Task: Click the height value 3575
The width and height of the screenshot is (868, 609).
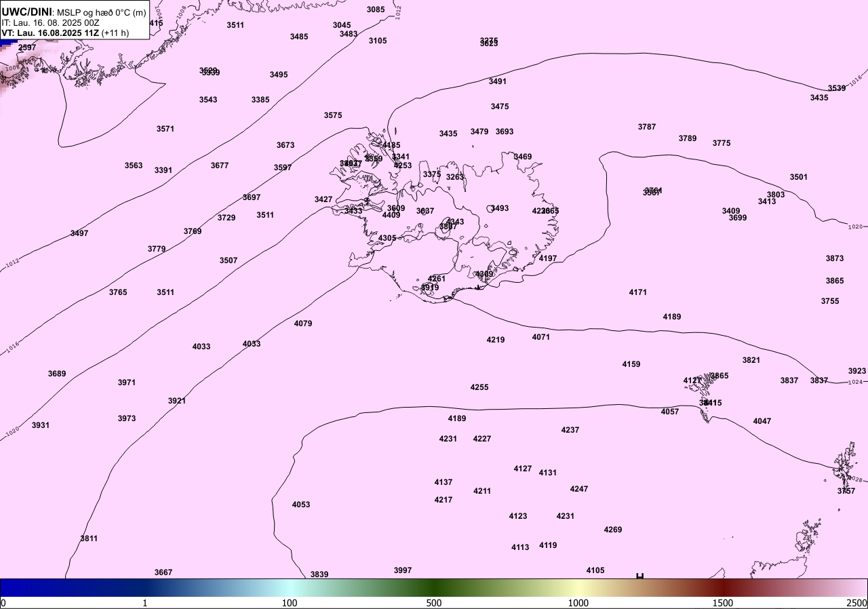Action: tap(333, 115)
